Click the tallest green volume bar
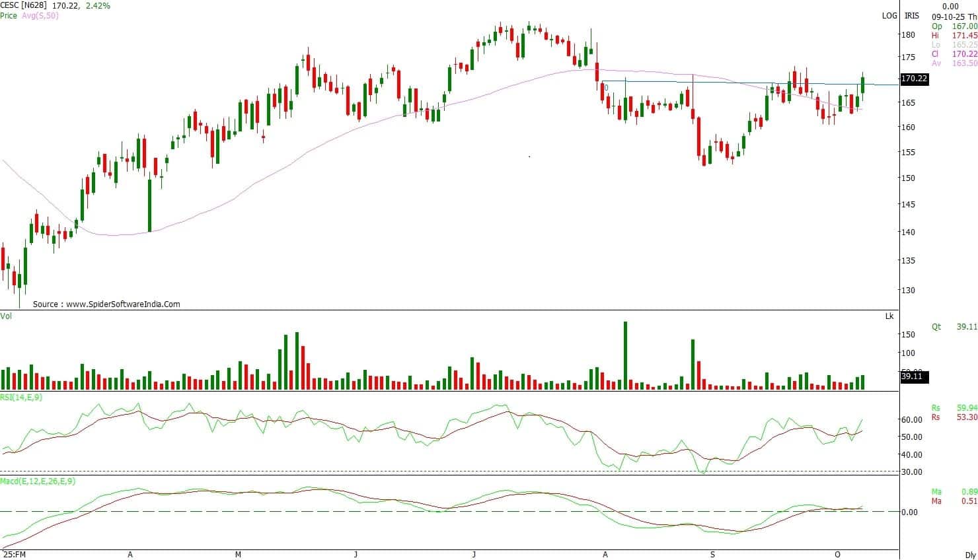The image size is (978, 560). click(625, 355)
